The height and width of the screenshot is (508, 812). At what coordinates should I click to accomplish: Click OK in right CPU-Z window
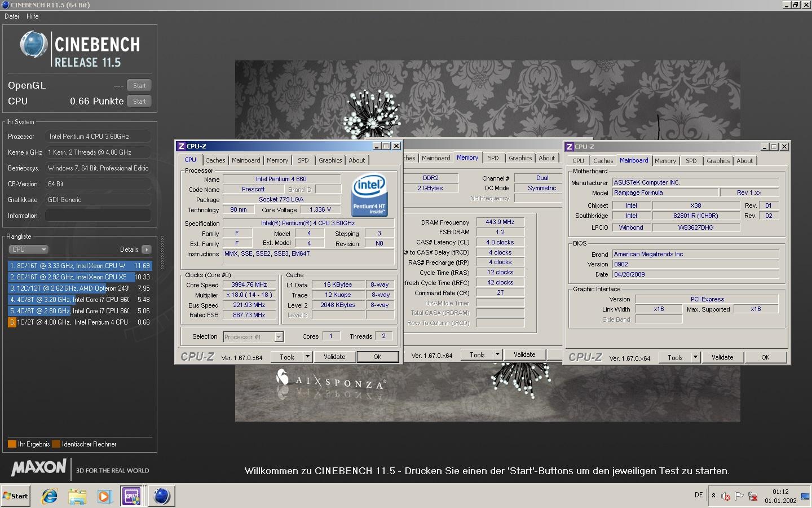coord(765,357)
